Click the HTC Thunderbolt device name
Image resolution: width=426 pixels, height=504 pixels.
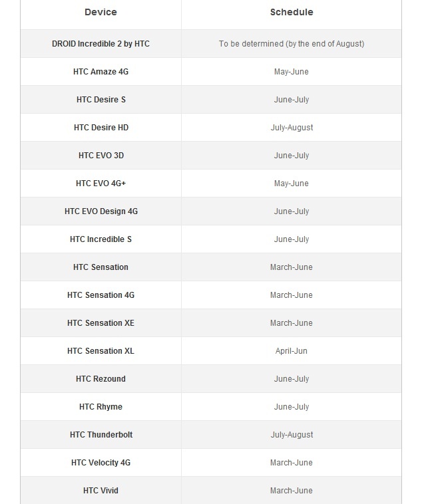point(101,435)
